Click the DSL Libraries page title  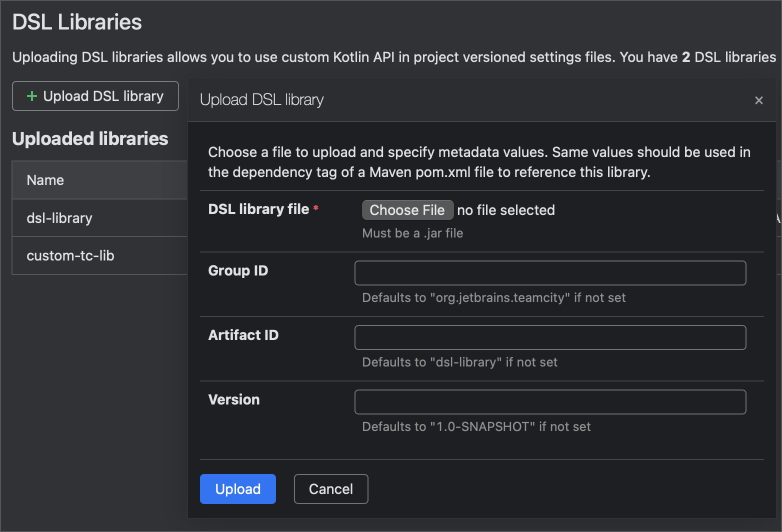click(x=77, y=22)
